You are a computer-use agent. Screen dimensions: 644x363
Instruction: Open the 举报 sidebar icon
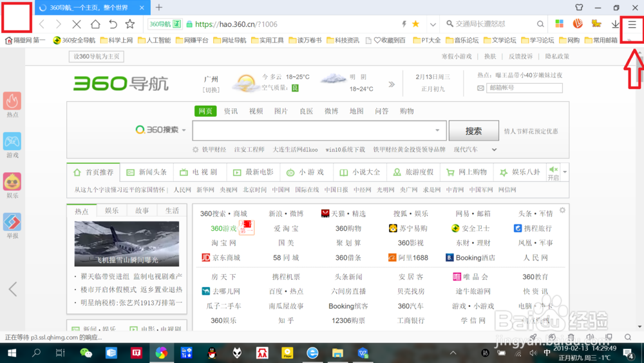click(x=12, y=222)
